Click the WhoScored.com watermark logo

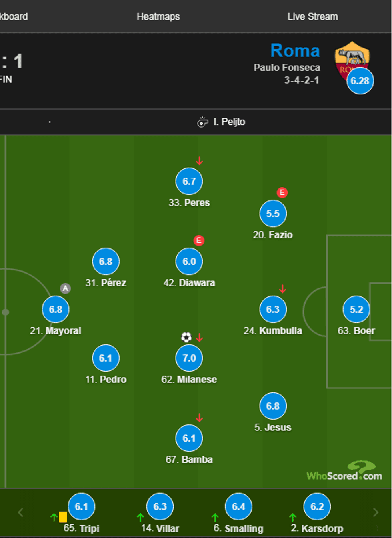(344, 472)
